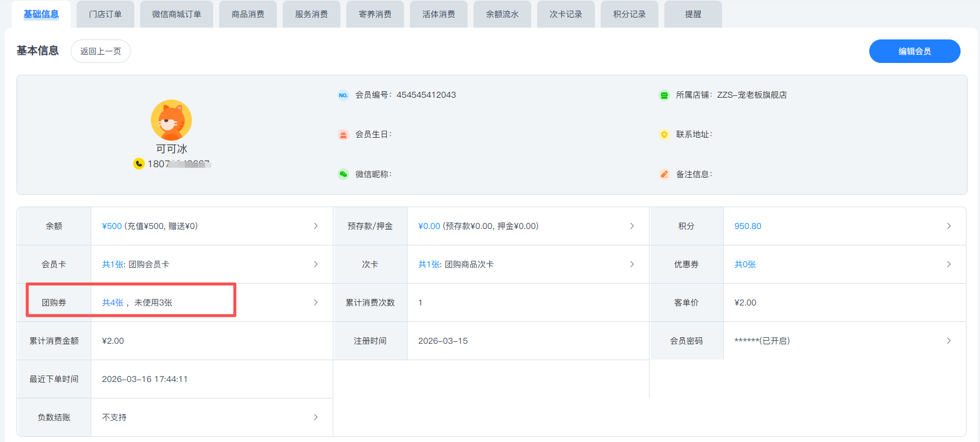Expand the 会员密码 row arrow
The width and height of the screenshot is (980, 442).
948,341
